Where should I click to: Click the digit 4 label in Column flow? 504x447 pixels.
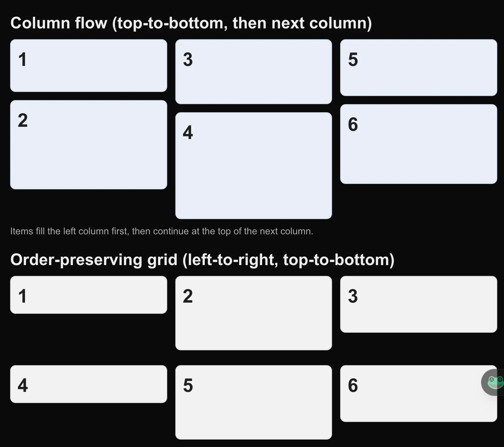(188, 132)
